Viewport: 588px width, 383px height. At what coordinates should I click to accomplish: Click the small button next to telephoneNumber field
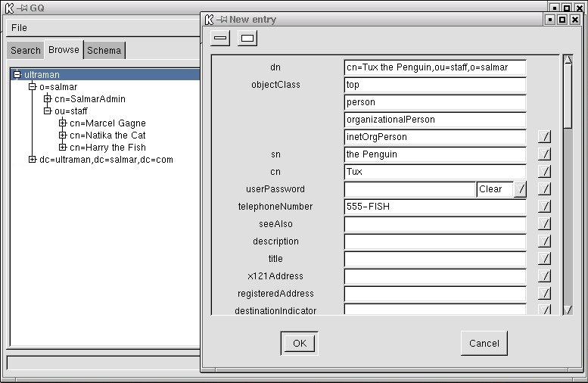tap(544, 207)
